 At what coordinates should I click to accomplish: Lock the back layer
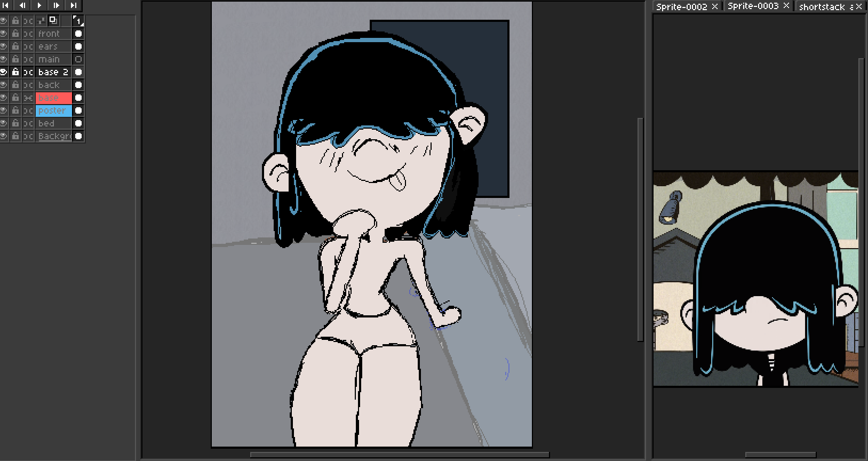click(15, 85)
